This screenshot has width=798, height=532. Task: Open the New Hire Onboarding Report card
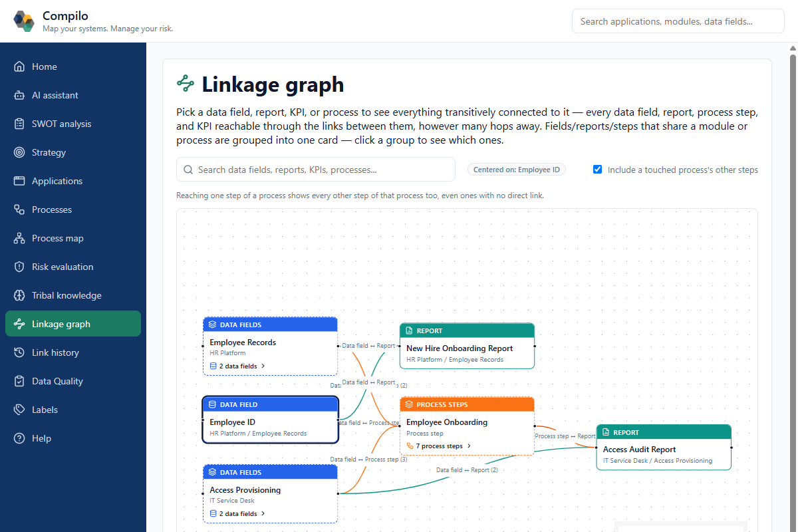click(x=467, y=346)
